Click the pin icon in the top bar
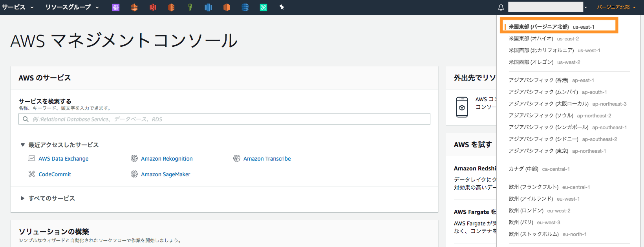 pyautogui.click(x=282, y=7)
